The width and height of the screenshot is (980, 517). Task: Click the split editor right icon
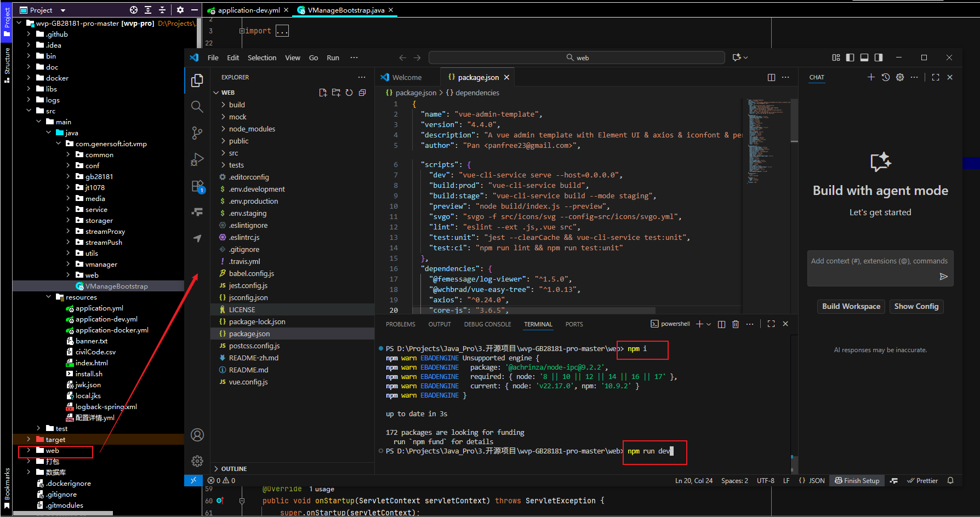(771, 77)
